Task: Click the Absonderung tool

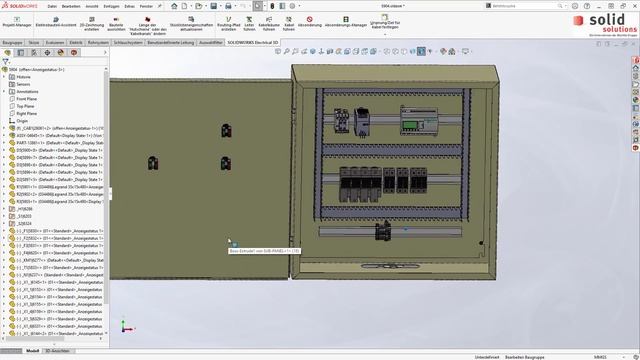Action: tap(309, 22)
